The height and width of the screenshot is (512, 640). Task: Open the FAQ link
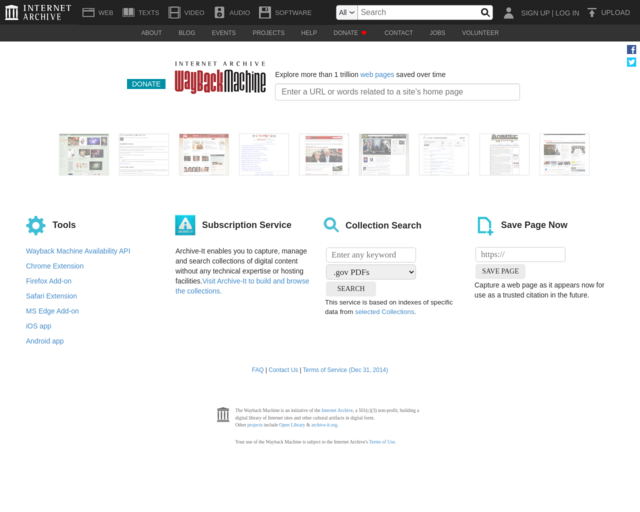coord(258,370)
